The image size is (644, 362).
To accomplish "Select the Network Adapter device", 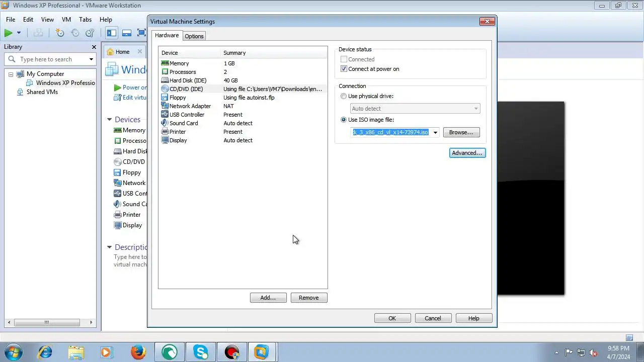I will coord(243,106).
